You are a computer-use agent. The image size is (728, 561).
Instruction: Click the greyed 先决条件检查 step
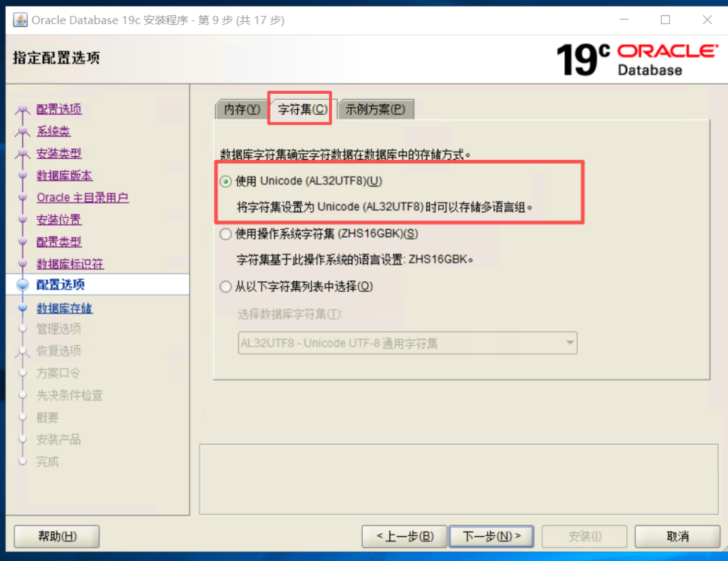[x=69, y=395]
